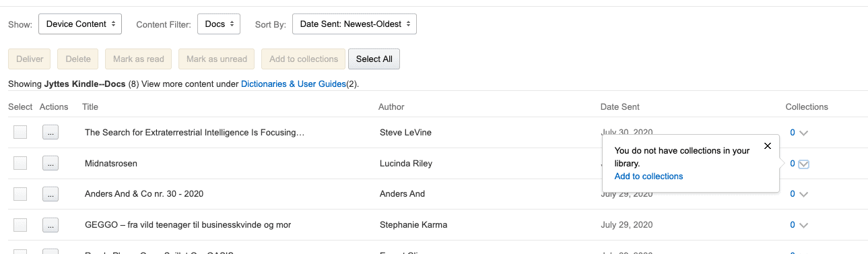The height and width of the screenshot is (254, 868).
Task: Click collections chevron icon for Midnatsrosen row
Action: [803, 164]
